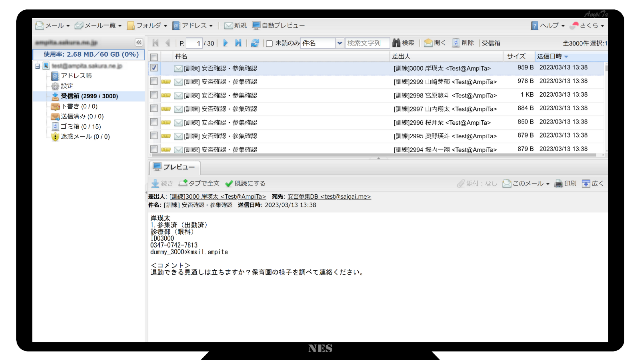Uncheck the checkbox for mail from 3000

coord(154,68)
